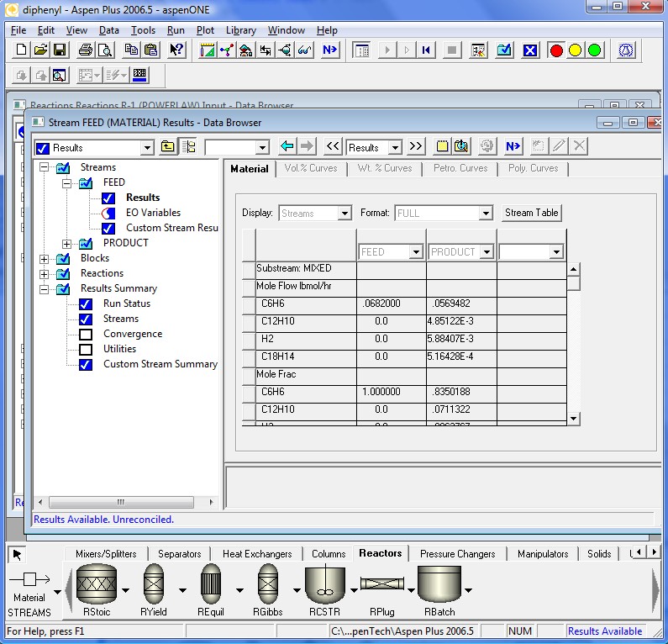This screenshot has height=644, width=668.
Task: Pick the RPlug reactor model icon
Action: point(382,584)
